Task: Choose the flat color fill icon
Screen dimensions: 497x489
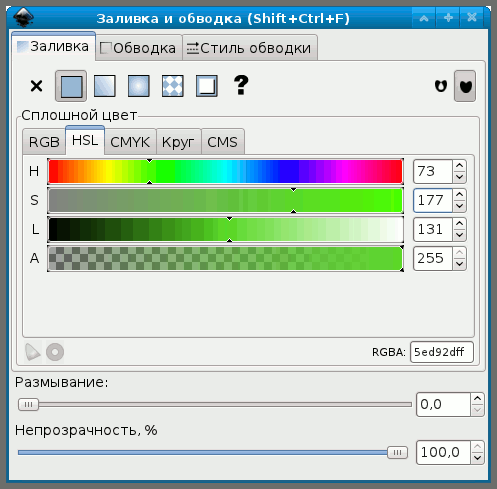Action: 71,86
